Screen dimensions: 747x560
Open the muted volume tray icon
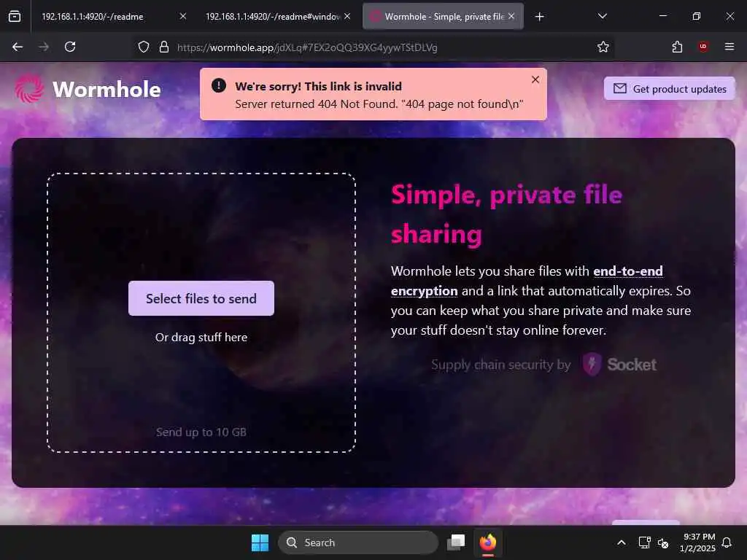click(x=662, y=542)
